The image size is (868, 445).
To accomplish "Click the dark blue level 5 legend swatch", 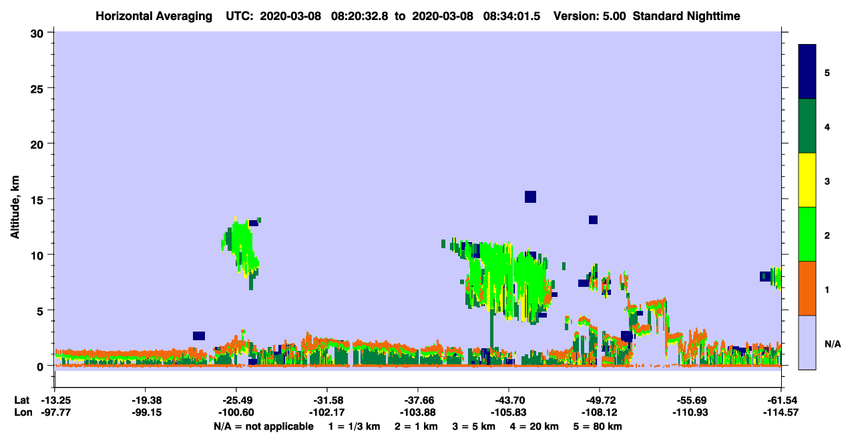I will [807, 72].
